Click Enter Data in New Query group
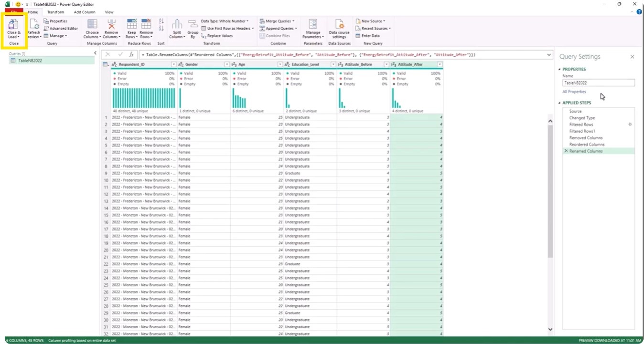The width and height of the screenshot is (644, 344). click(x=367, y=35)
